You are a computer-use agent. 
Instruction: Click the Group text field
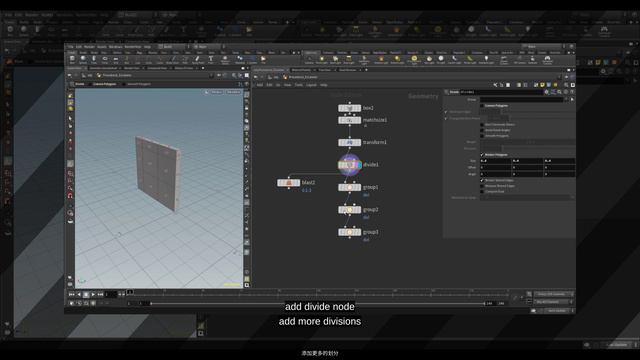coord(521,99)
